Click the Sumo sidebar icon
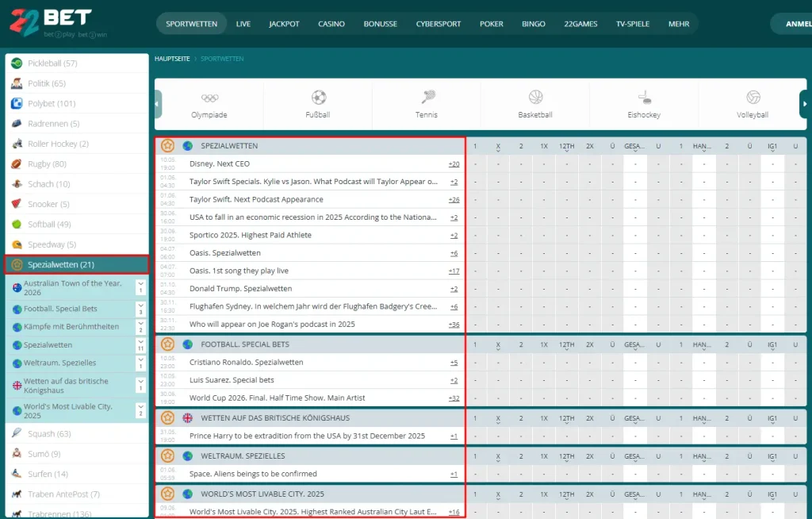The image size is (812, 519). pos(17,454)
